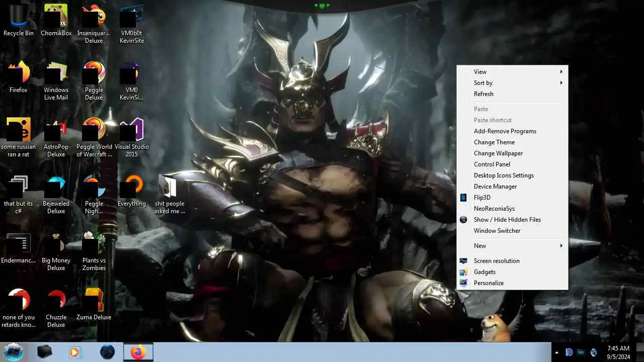Select the Visual Studio 2015 desktop icon
Viewport: 644px width, 362px height.
coord(131,137)
